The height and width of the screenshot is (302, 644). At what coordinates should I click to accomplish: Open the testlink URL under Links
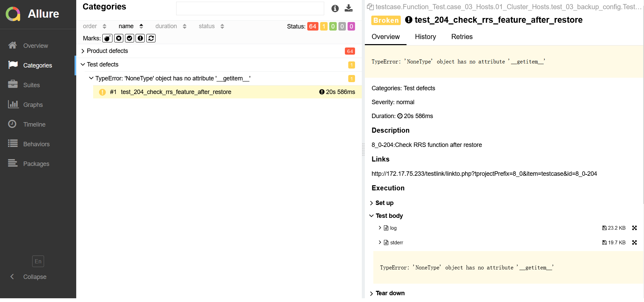click(484, 174)
